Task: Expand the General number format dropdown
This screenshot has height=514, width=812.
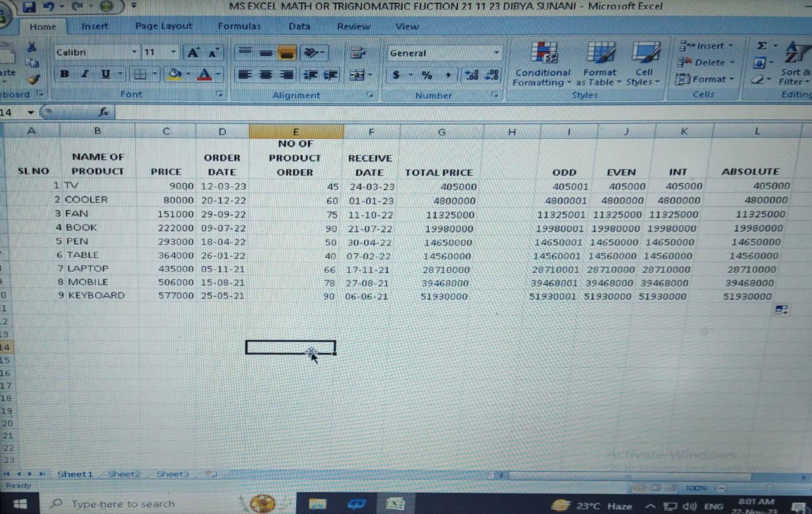Action: (x=496, y=53)
